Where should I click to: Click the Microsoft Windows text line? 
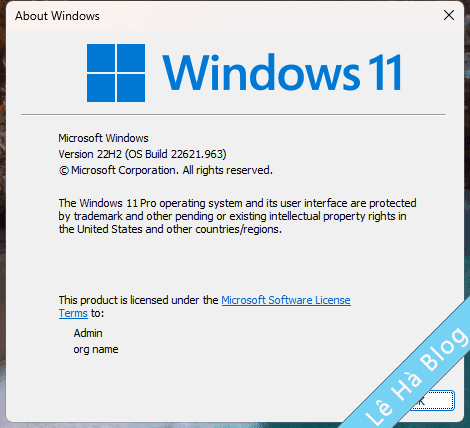[103, 138]
